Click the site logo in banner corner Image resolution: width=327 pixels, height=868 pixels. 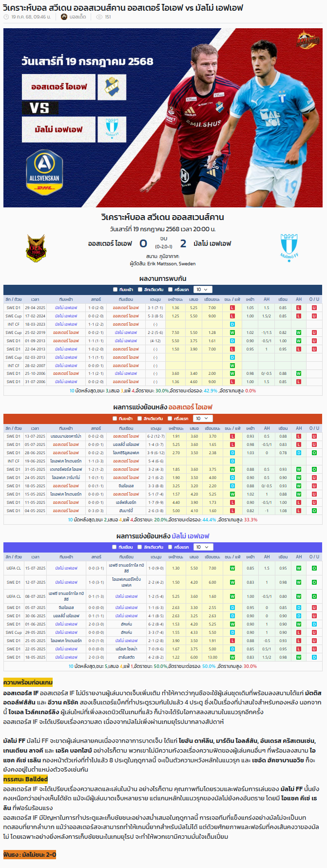tap(308, 40)
